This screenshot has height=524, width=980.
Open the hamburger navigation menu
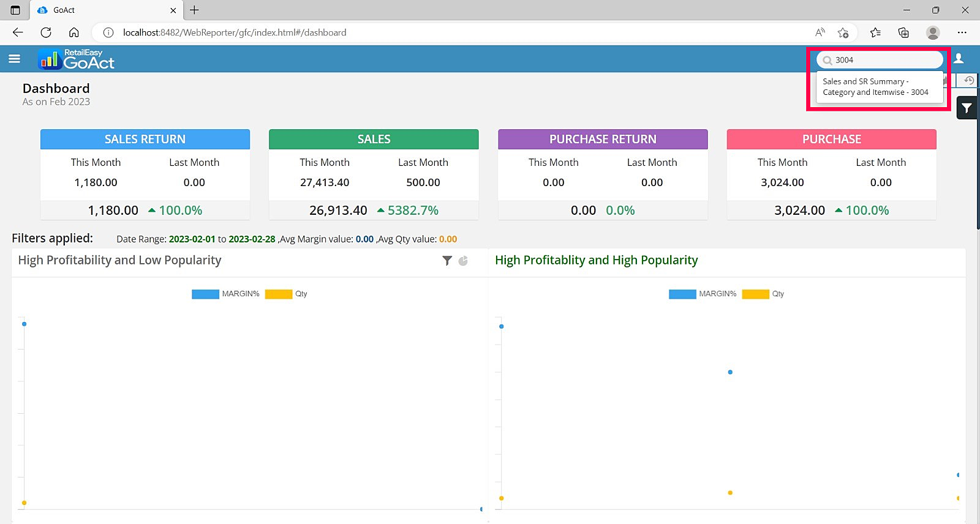tap(15, 59)
